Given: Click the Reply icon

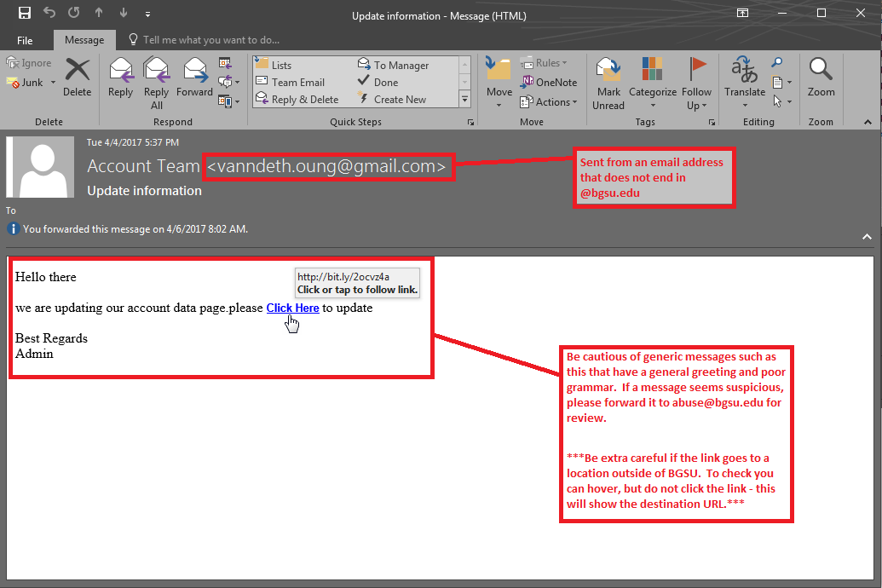Looking at the screenshot, I should (121, 75).
